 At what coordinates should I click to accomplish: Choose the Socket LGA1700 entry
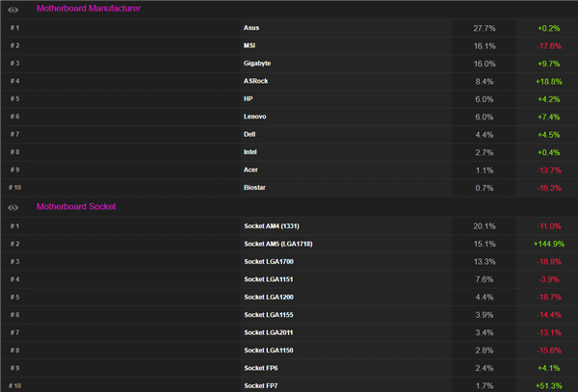coord(273,261)
